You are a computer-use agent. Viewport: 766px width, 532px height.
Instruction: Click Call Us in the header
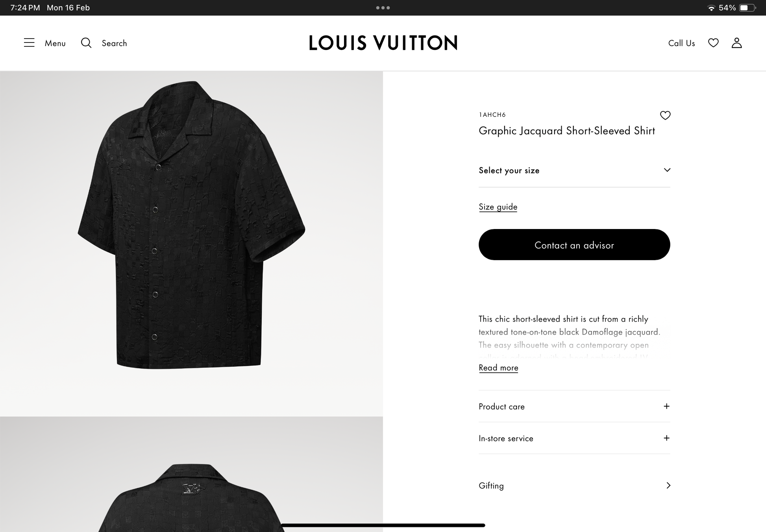click(681, 43)
